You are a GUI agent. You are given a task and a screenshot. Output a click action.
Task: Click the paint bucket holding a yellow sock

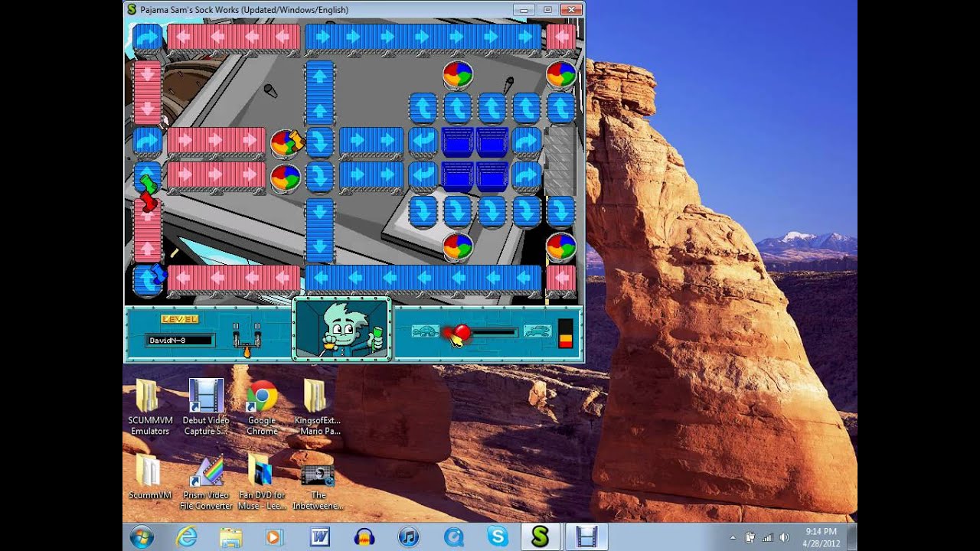click(x=286, y=143)
